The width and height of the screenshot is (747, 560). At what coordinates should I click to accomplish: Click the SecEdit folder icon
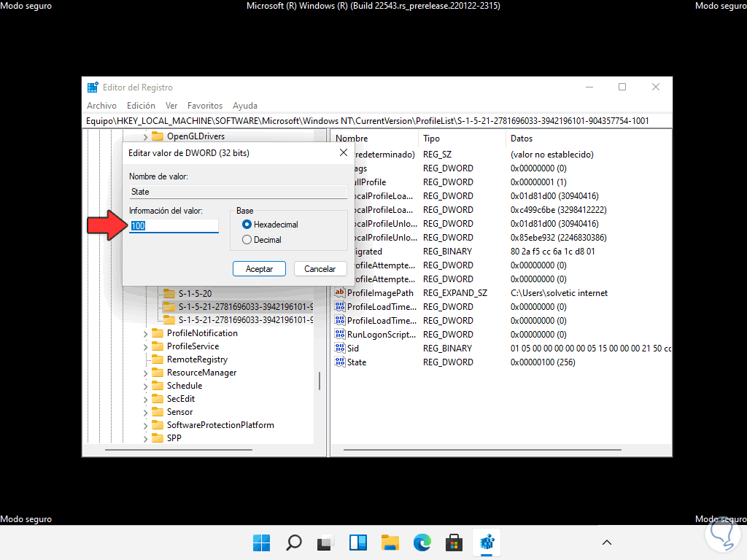[158, 399]
